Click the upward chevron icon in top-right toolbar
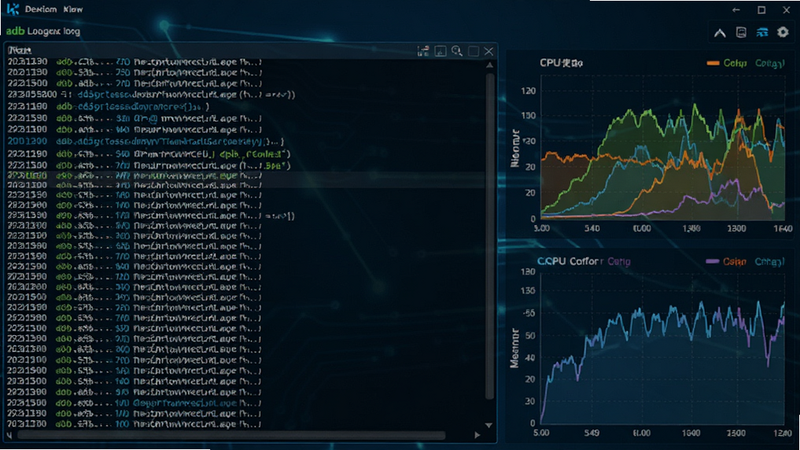Image resolution: width=800 pixels, height=450 pixels. (x=720, y=33)
